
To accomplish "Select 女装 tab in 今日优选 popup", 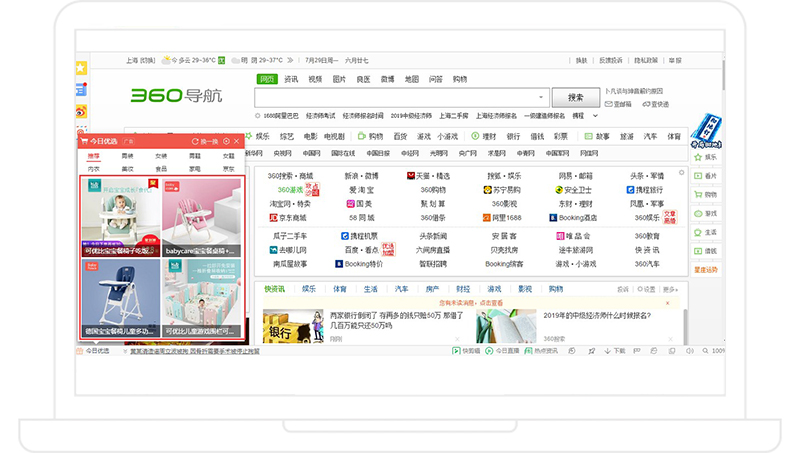I will click(x=161, y=156).
